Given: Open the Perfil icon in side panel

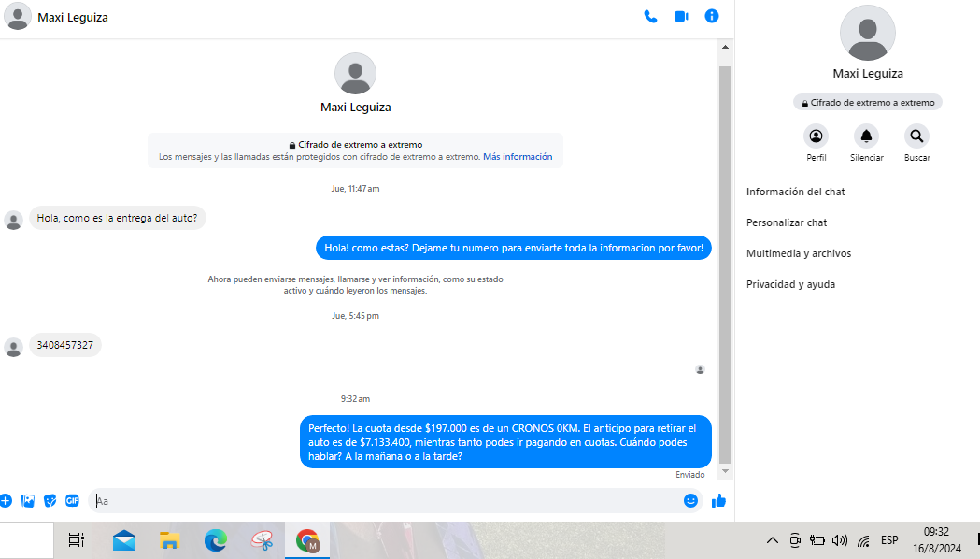Looking at the screenshot, I should click(817, 136).
